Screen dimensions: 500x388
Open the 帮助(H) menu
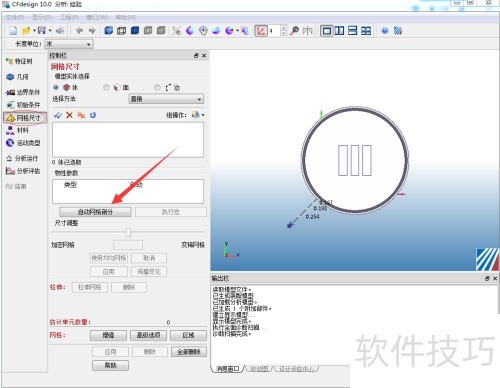click(x=125, y=17)
